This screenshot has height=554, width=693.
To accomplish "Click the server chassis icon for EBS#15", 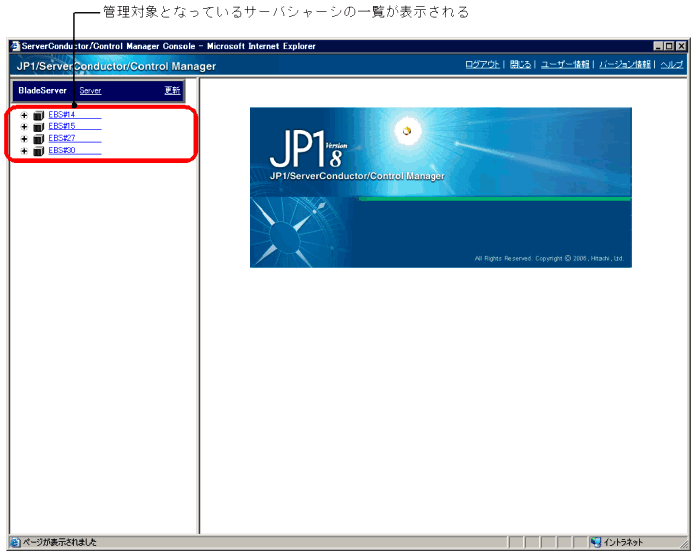I will click(39, 127).
